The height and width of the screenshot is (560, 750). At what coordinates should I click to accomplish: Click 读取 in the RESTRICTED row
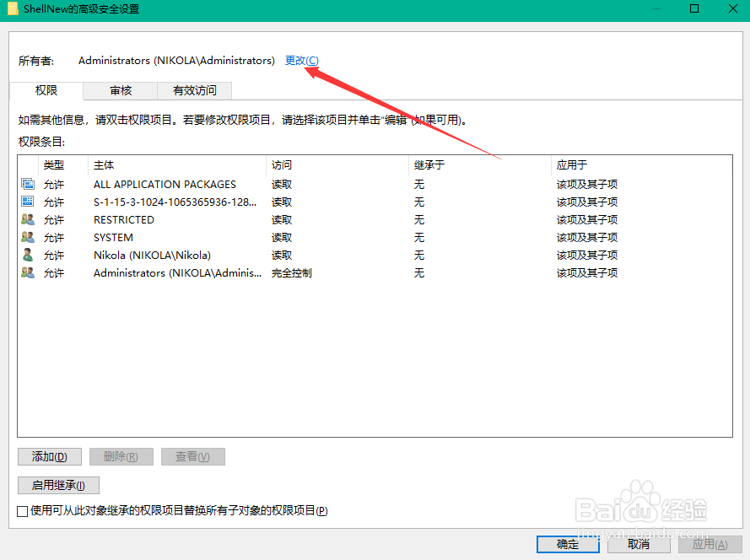click(282, 219)
